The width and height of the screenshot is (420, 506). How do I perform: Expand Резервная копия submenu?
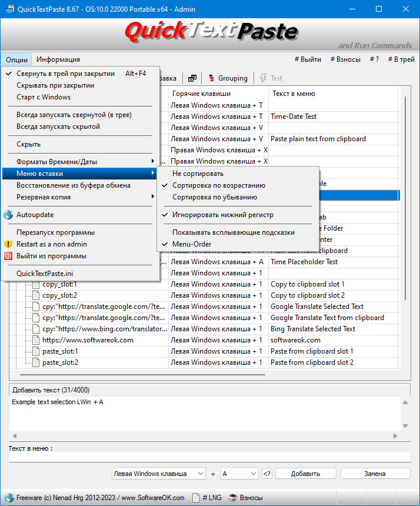(x=81, y=197)
